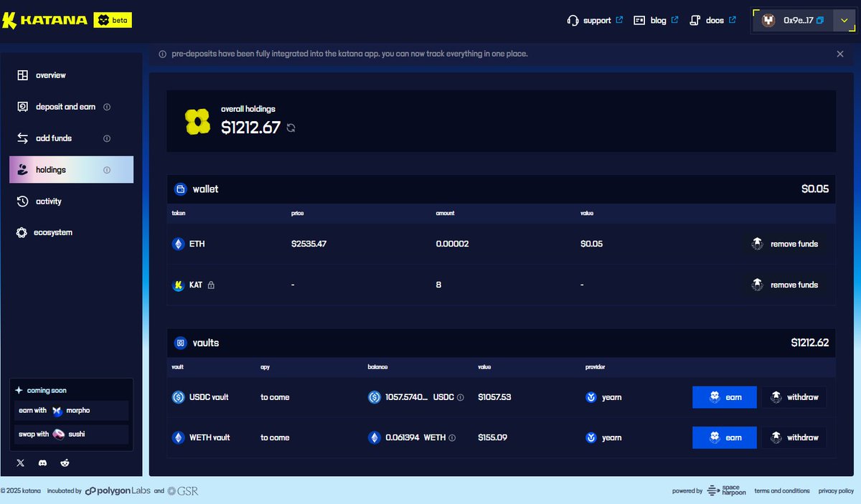This screenshot has height=504, width=861.
Task: Click info icon next to deposit and earn
Action: [107, 107]
